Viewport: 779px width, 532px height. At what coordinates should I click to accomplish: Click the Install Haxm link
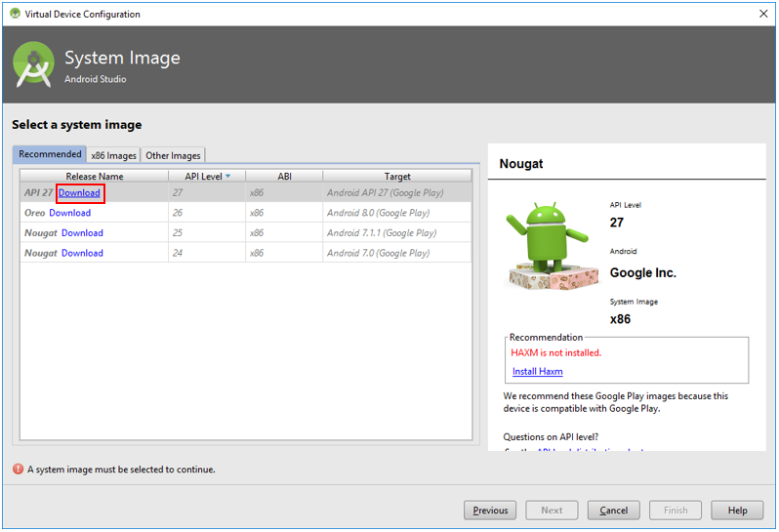[x=538, y=371]
